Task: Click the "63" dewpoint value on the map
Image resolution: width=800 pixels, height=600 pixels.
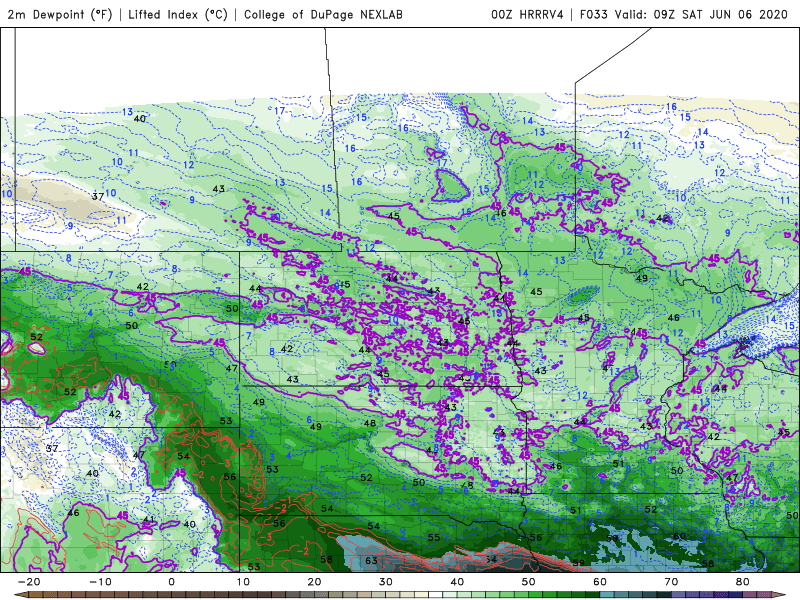Action: click(x=371, y=561)
